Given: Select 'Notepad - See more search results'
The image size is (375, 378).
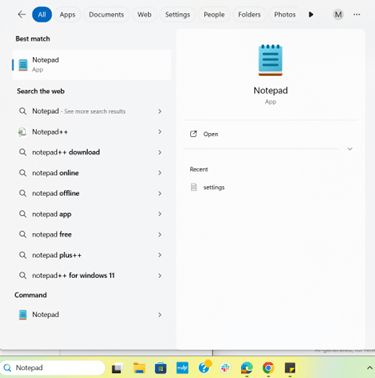Looking at the screenshot, I should 79,111.
